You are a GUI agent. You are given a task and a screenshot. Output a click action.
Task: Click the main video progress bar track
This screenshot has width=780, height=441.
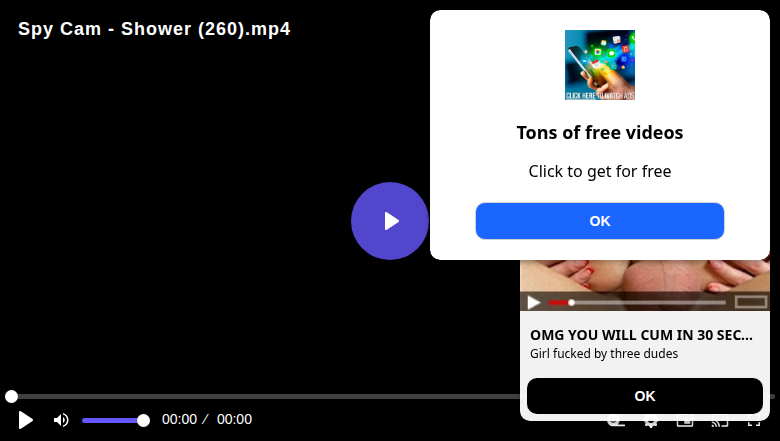266,396
